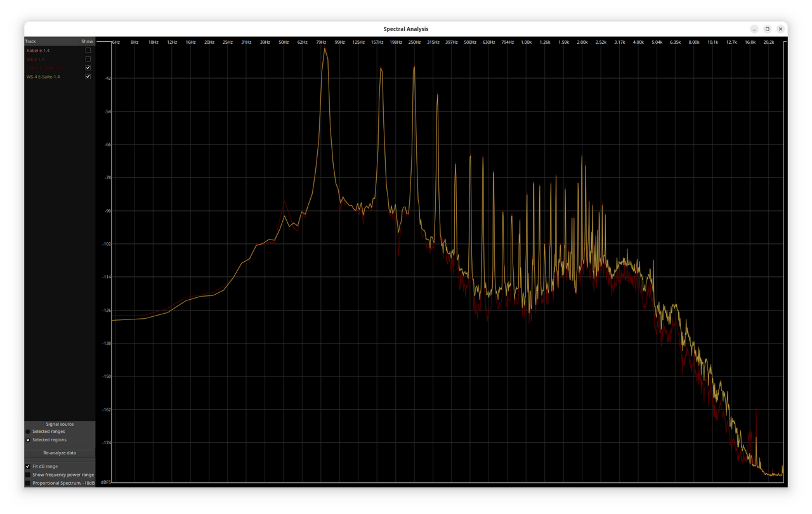This screenshot has height=514, width=812.
Task: Click the spectrum peak near 250Hz
Action: click(414, 68)
